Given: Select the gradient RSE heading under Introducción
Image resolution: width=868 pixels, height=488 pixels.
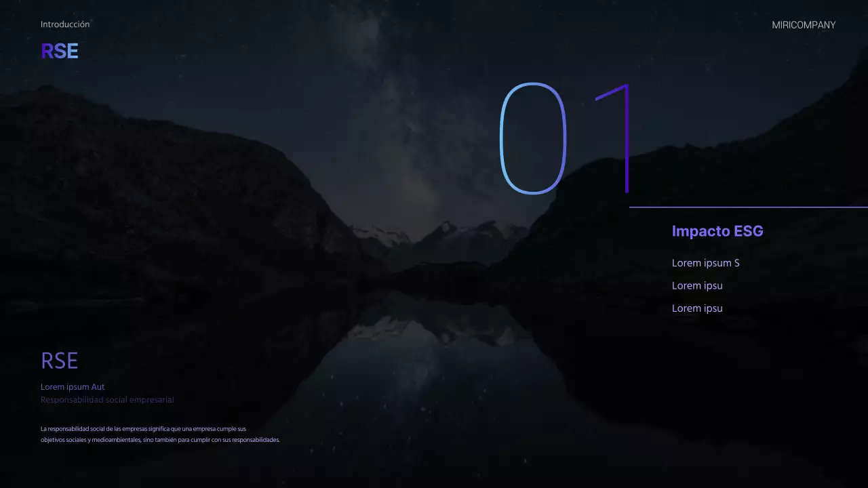Looking at the screenshot, I should 60,52.
